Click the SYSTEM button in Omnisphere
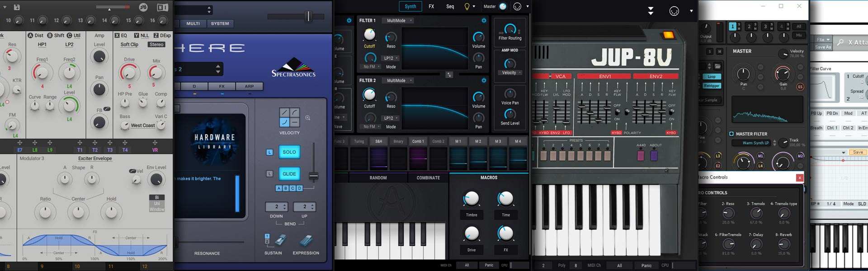This screenshot has height=271, width=868. 220,23
